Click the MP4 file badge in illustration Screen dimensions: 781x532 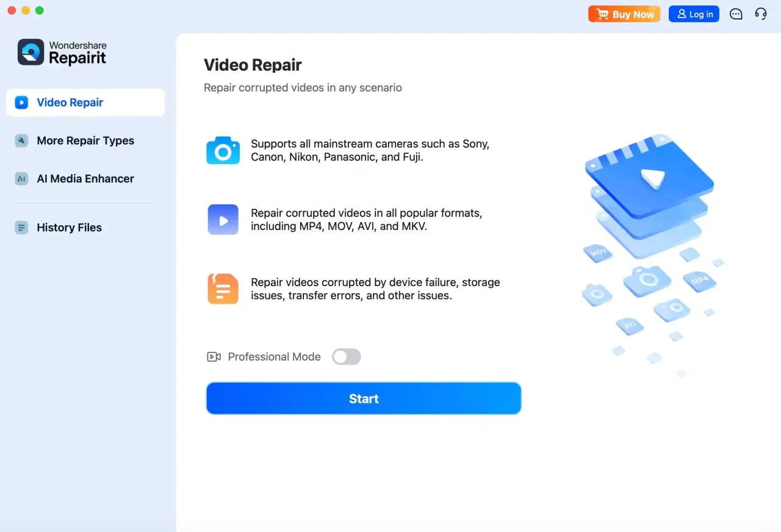click(700, 280)
